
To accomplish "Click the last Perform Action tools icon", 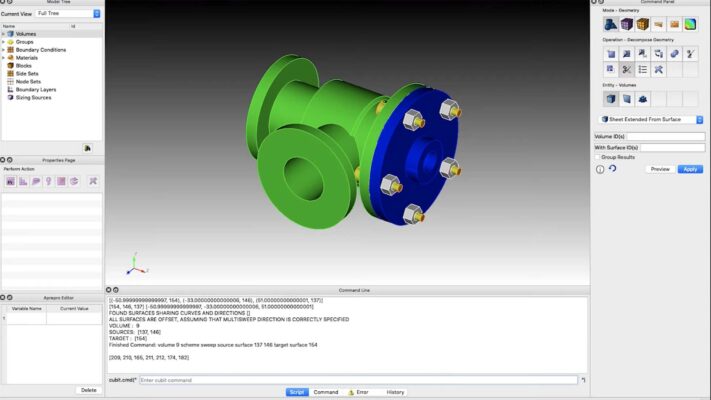I will 92,181.
